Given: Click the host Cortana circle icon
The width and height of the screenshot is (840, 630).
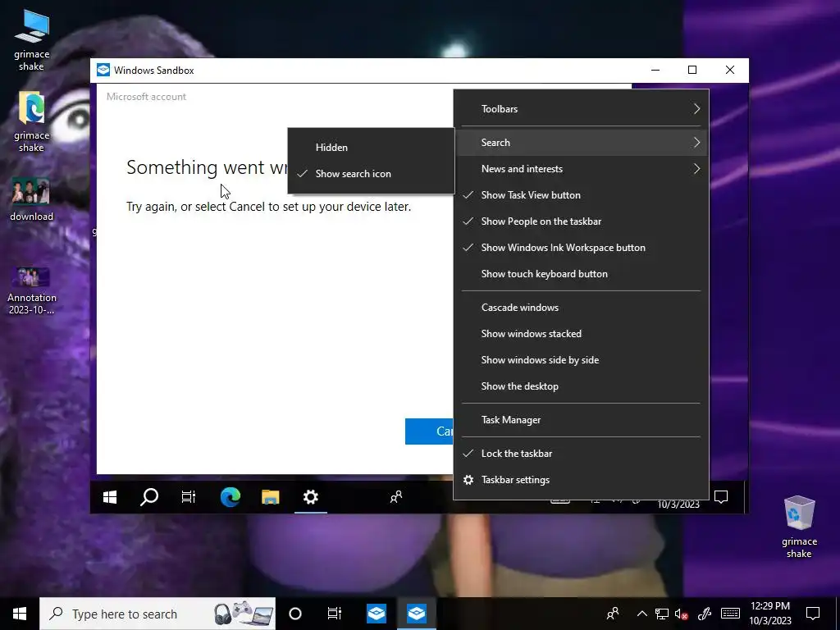Looking at the screenshot, I should coord(295,614).
